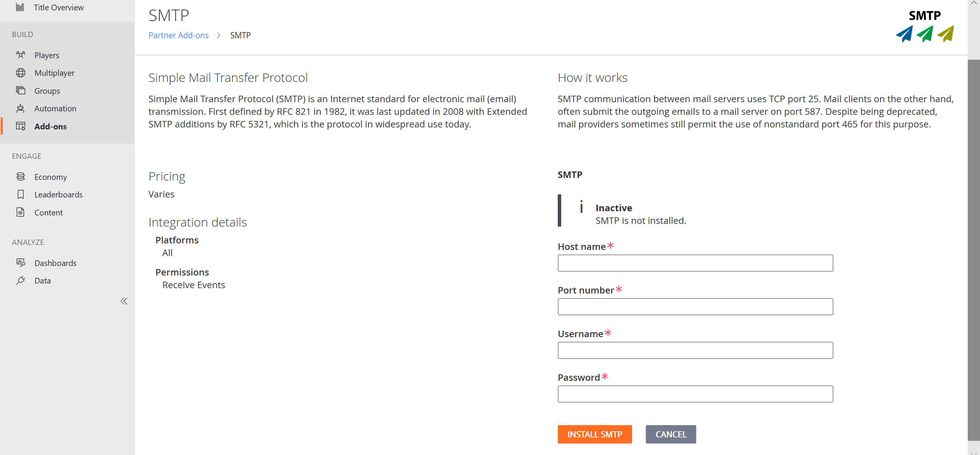The width and height of the screenshot is (980, 455).
Task: Click the INSTALL SMTP button
Action: [595, 434]
